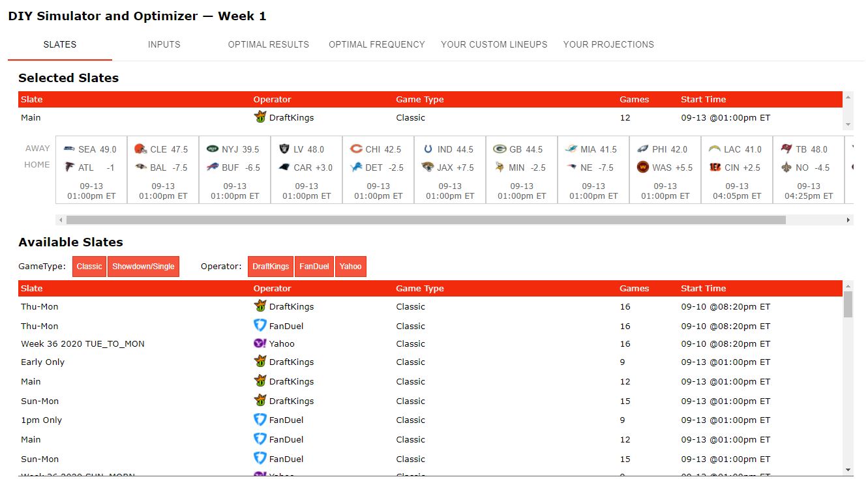The height and width of the screenshot is (479, 868).
Task: Click the Buffalo Bills logo
Action: point(213,167)
